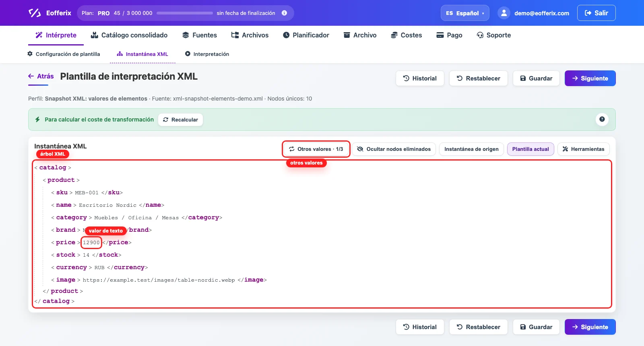Click the user avatar icon
The height and width of the screenshot is (346, 644).
tap(504, 13)
